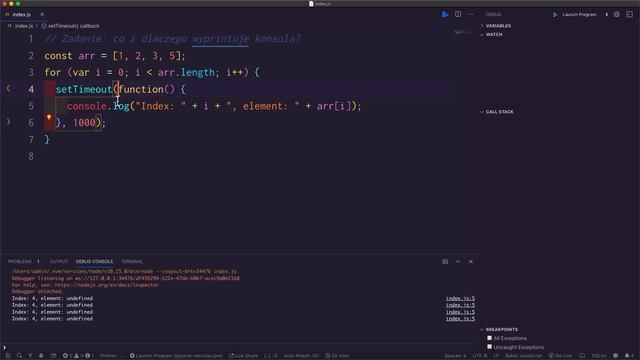This screenshot has width=640, height=360.
Task: Click the word wyprintuje in the comment
Action: tap(220, 39)
